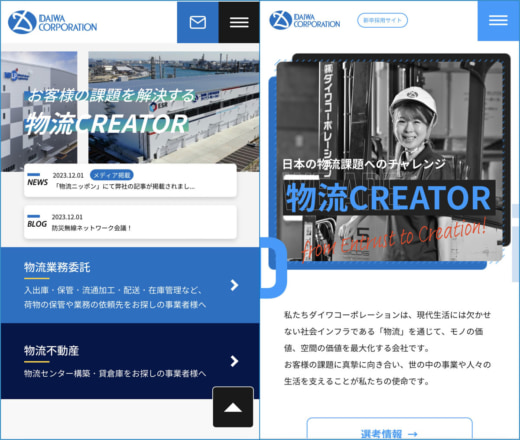This screenshot has width=520, height=440.
Task: Select the 物流不動産 heading
Action: (51, 351)
